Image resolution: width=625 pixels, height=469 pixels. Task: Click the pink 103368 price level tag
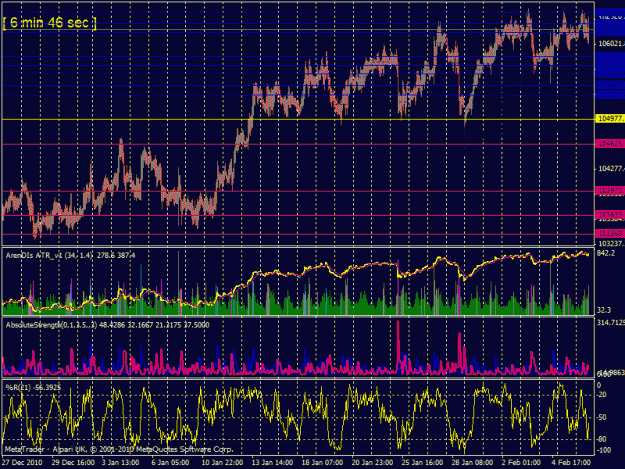(x=610, y=234)
